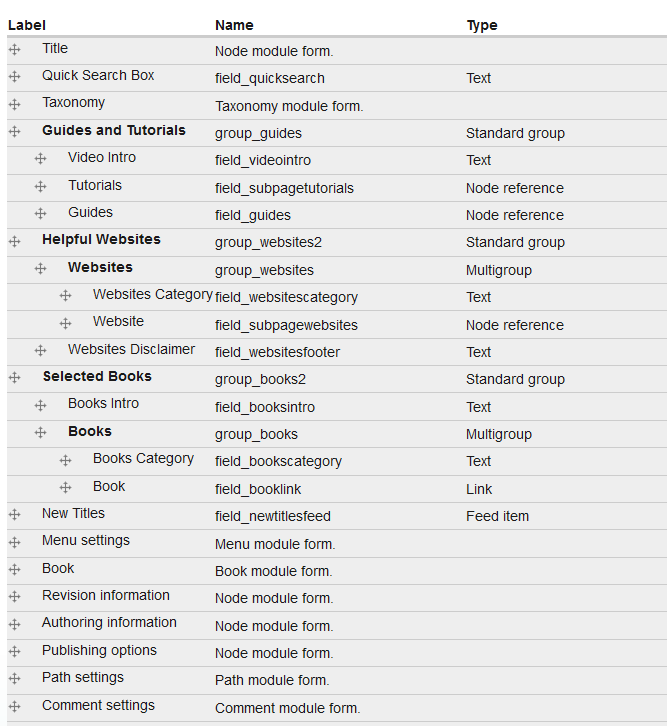
Task: Click the Name column header
Action: (234, 25)
